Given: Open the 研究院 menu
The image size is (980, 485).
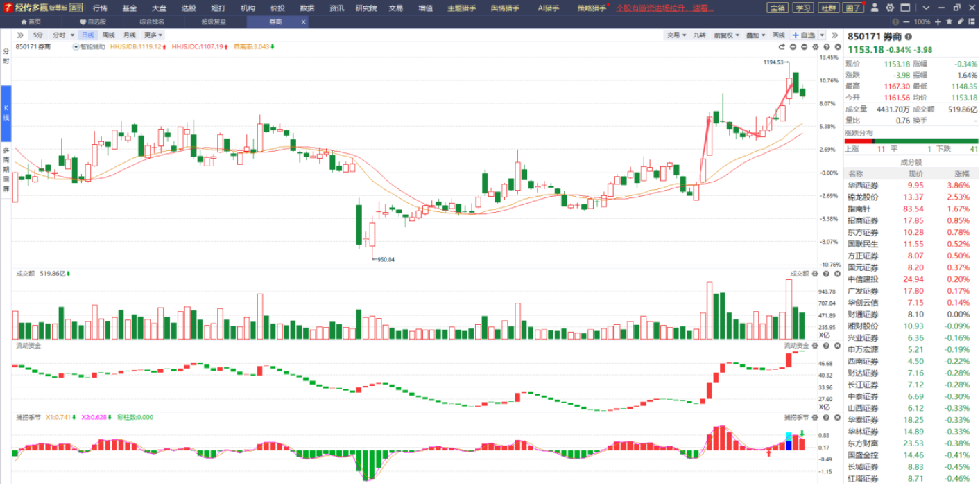Looking at the screenshot, I should point(366,8).
